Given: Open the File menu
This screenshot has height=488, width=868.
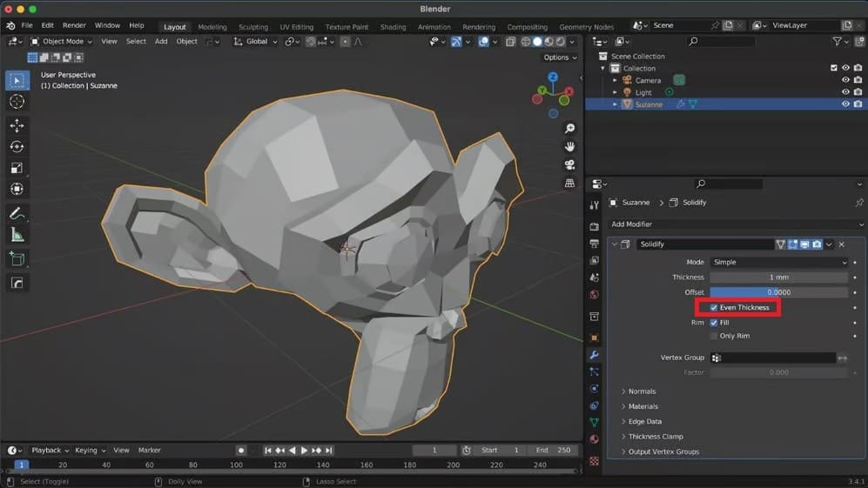Looking at the screenshot, I should [27, 25].
